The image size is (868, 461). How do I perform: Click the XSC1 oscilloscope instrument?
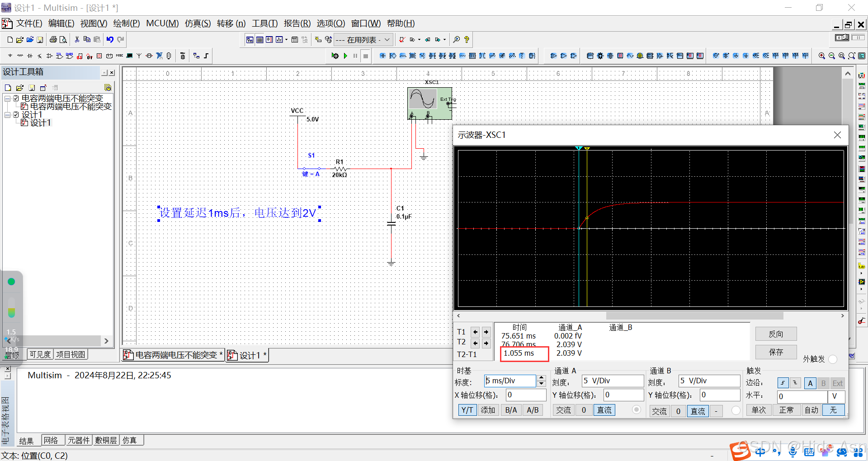[x=429, y=103]
